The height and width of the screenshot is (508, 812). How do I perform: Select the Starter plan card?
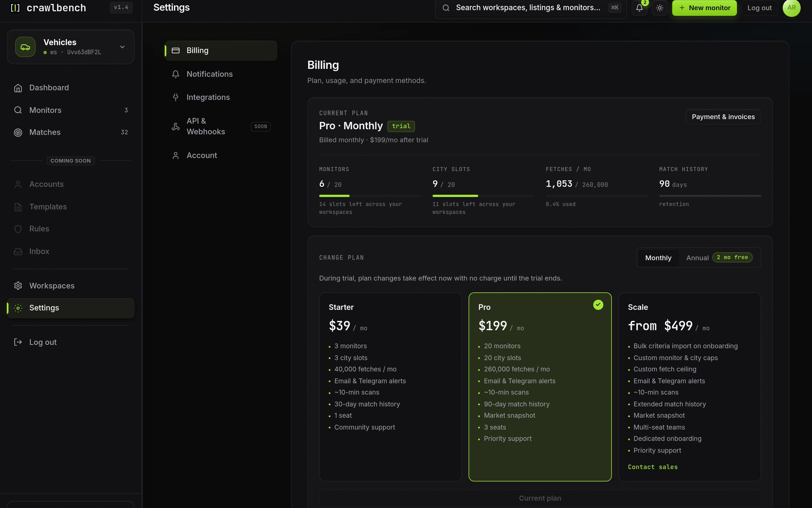click(390, 387)
